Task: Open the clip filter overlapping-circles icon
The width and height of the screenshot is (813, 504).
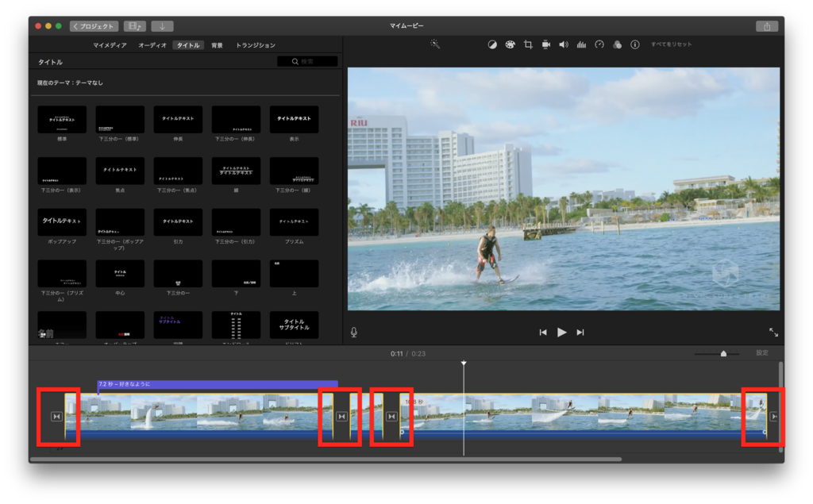Action: pos(617,44)
